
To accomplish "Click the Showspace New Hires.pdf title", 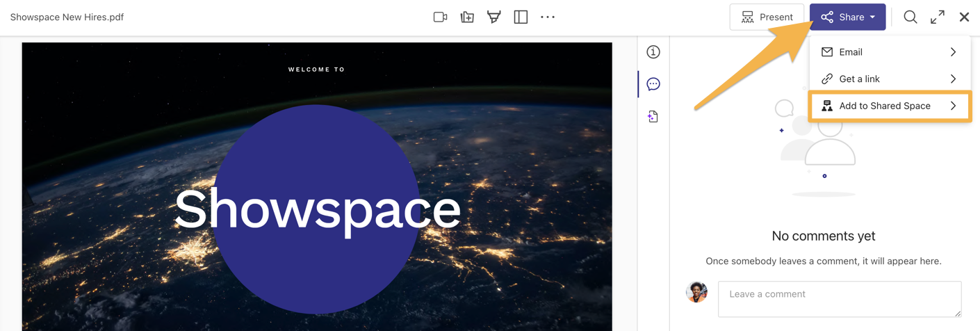I will [67, 17].
